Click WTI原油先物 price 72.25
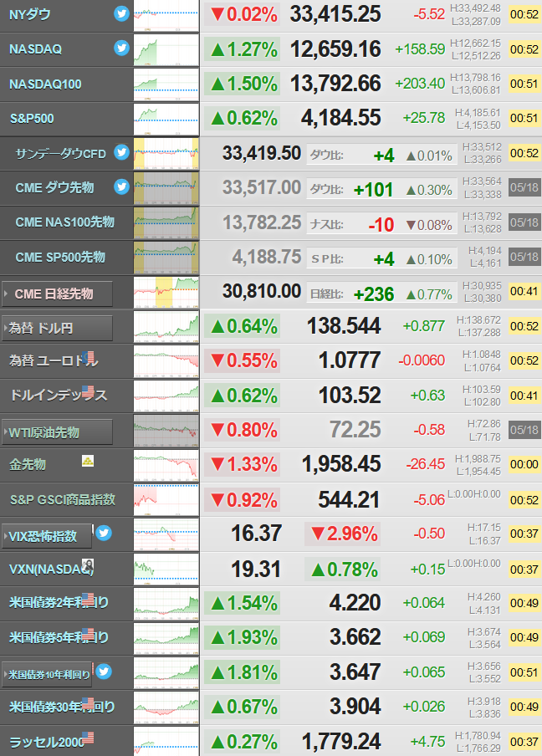This screenshot has width=542, height=756. pos(355,430)
